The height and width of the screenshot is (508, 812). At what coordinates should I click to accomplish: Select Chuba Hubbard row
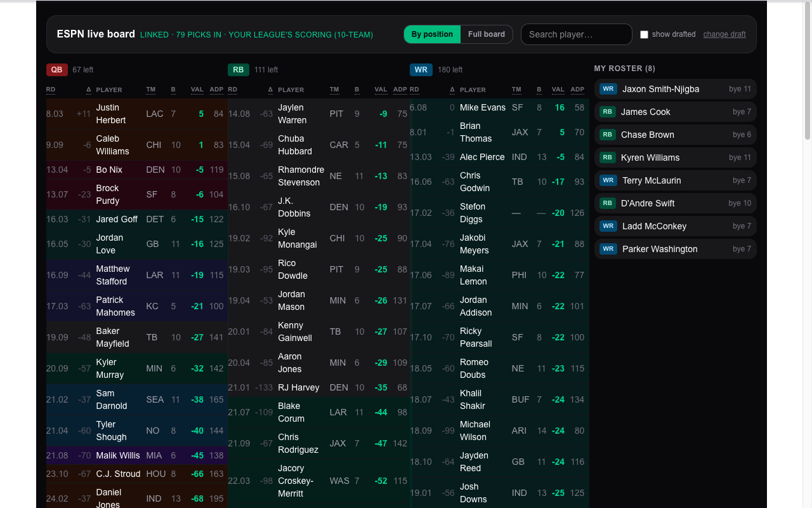coord(318,145)
